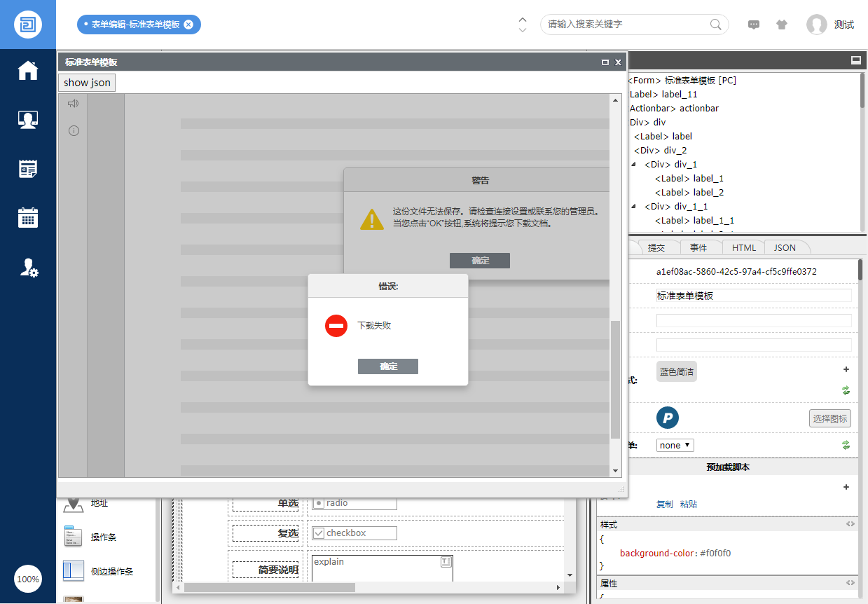
Task: Select <Label> label_1_1 tree item
Action: click(695, 221)
